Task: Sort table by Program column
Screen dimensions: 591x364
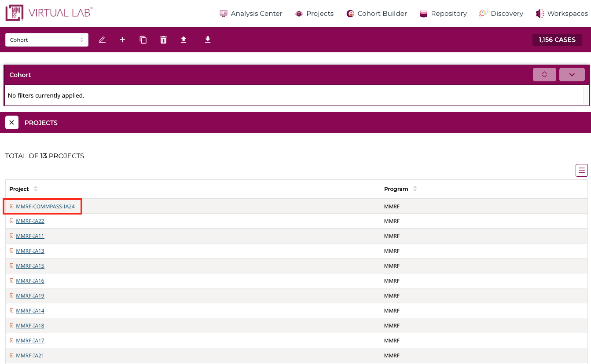Action: pyautogui.click(x=415, y=189)
